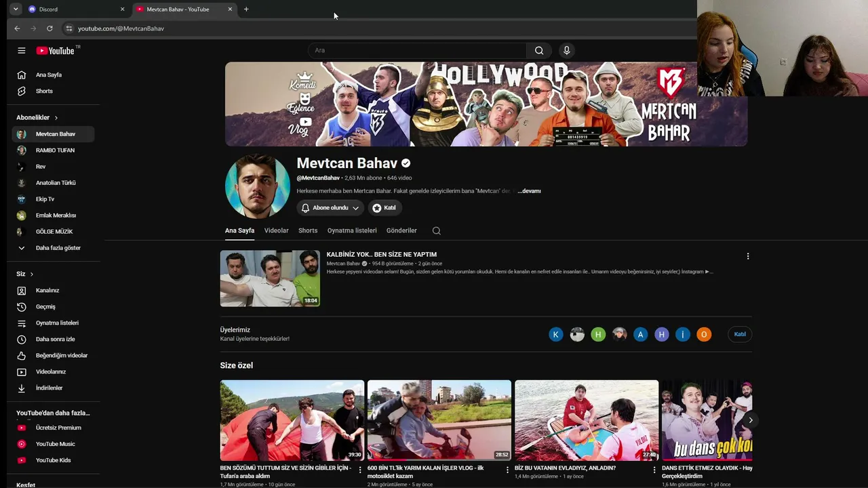This screenshot has height=488, width=868.
Task: Open Oynatma listeleri in sidebar
Action: point(53,323)
